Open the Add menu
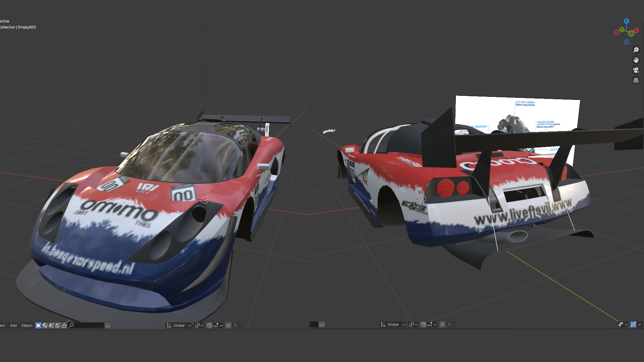This screenshot has width=644, height=362. [x=13, y=325]
